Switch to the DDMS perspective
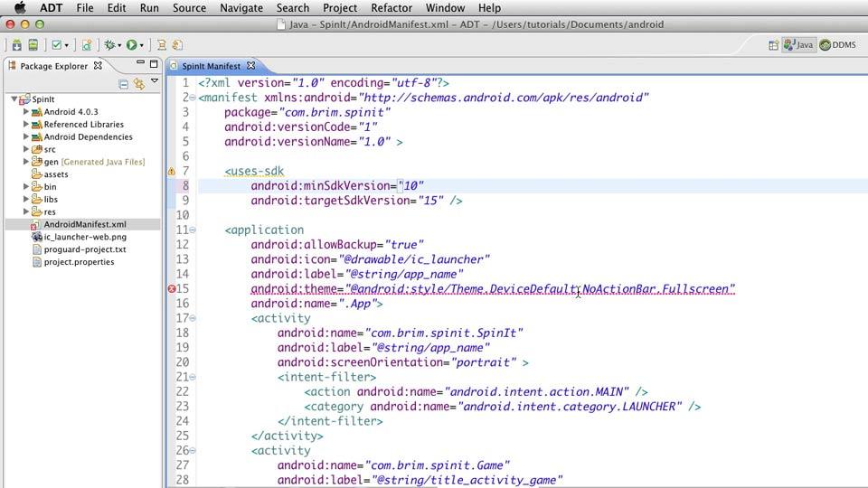868x488 pixels. (x=838, y=45)
